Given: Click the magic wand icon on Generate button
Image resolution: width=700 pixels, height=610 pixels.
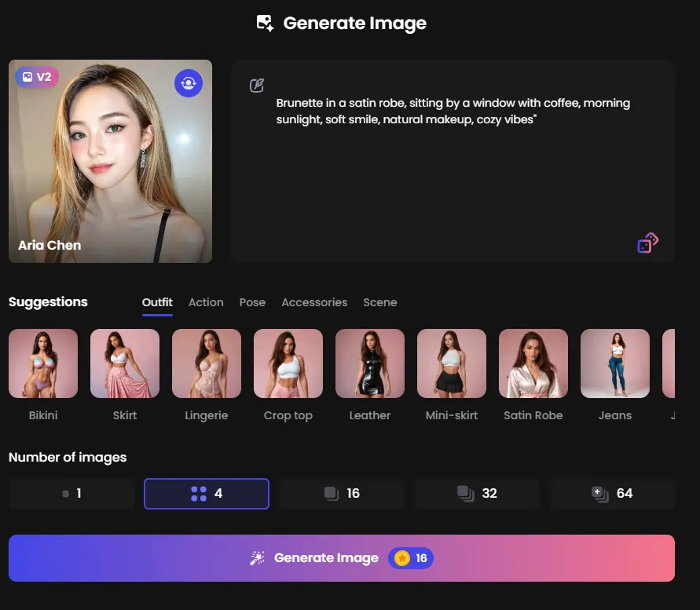Looking at the screenshot, I should pos(256,557).
